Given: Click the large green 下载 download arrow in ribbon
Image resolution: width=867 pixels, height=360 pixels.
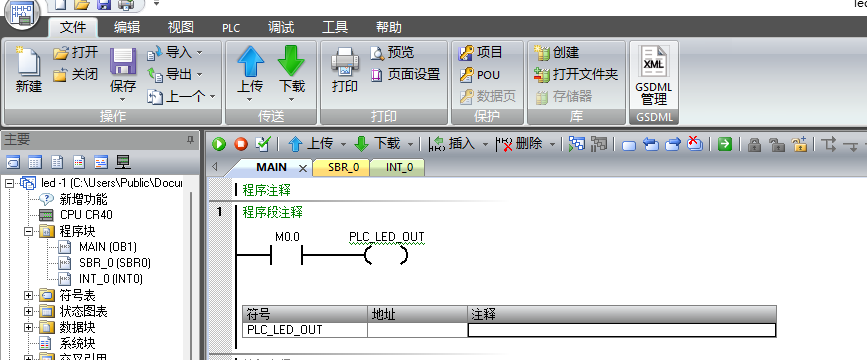Looking at the screenshot, I should pos(291,61).
